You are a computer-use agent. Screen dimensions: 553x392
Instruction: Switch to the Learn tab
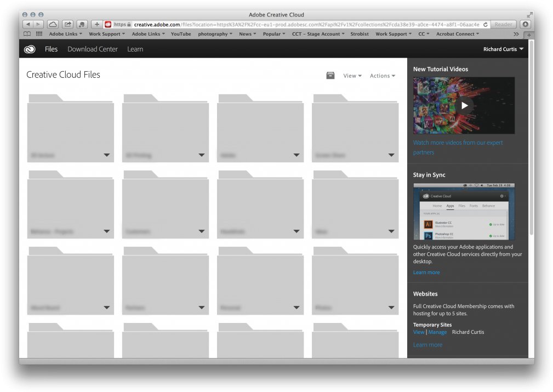pos(135,49)
